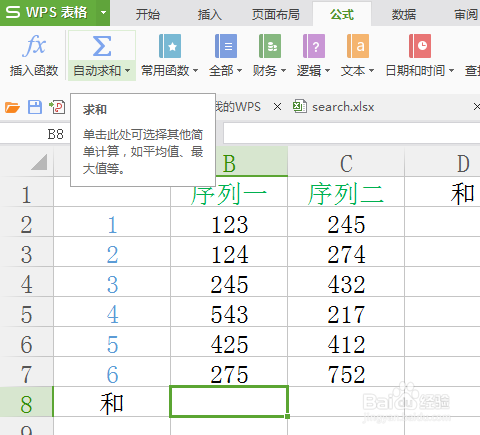Select column B header

(229, 163)
